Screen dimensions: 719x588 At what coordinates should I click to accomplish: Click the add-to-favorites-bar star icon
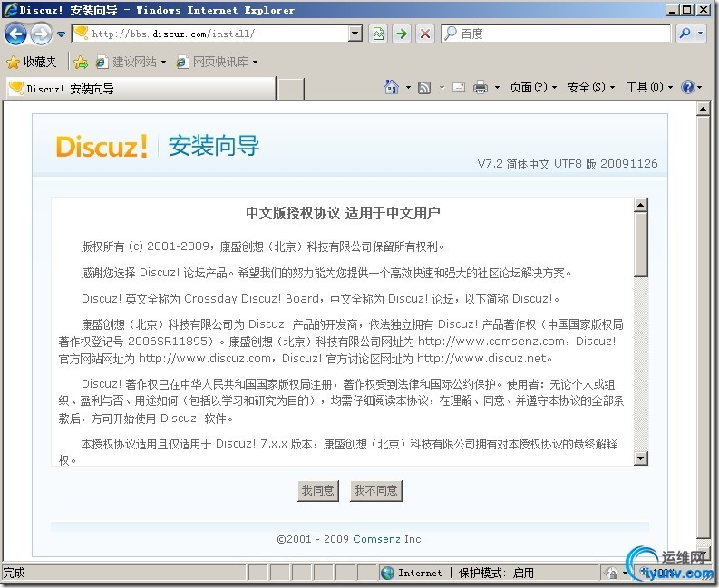[81, 62]
